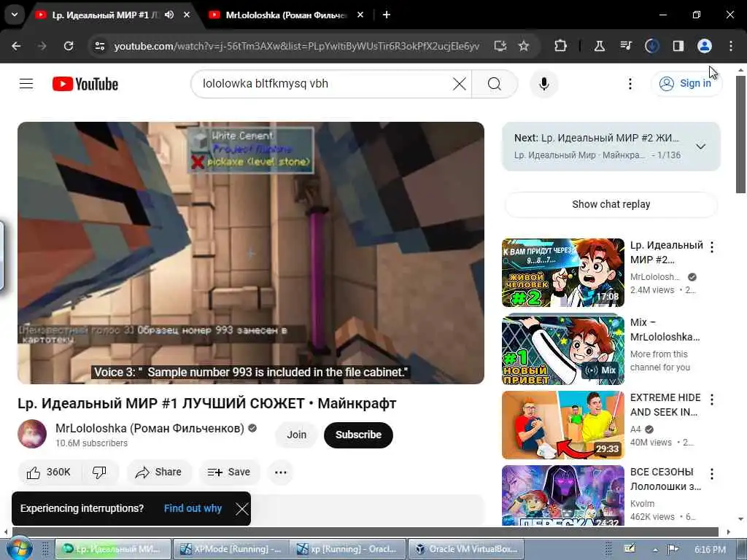747x560 pixels.
Task: Open MrLololoshka (Роман Фильченков) channel name
Action: (150, 428)
